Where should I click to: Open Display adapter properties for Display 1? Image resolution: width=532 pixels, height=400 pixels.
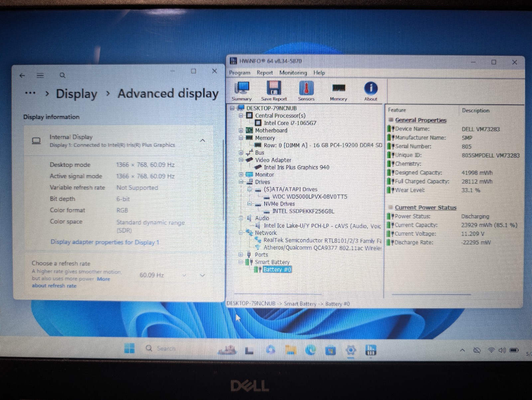click(105, 242)
